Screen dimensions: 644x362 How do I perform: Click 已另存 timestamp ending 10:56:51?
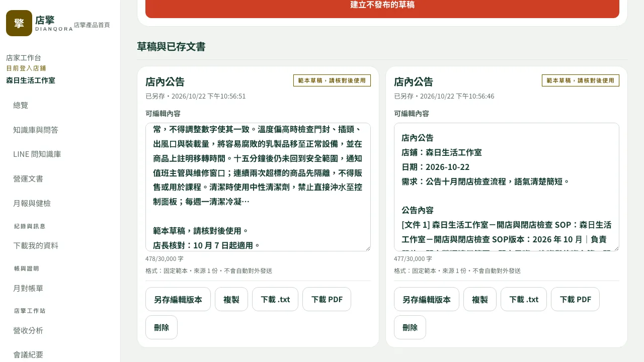tap(196, 96)
